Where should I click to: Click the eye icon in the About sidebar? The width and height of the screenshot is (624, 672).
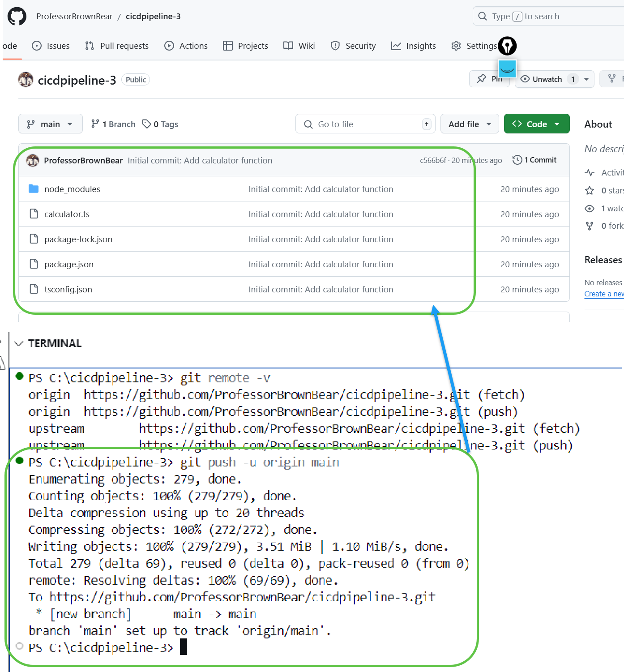click(590, 209)
